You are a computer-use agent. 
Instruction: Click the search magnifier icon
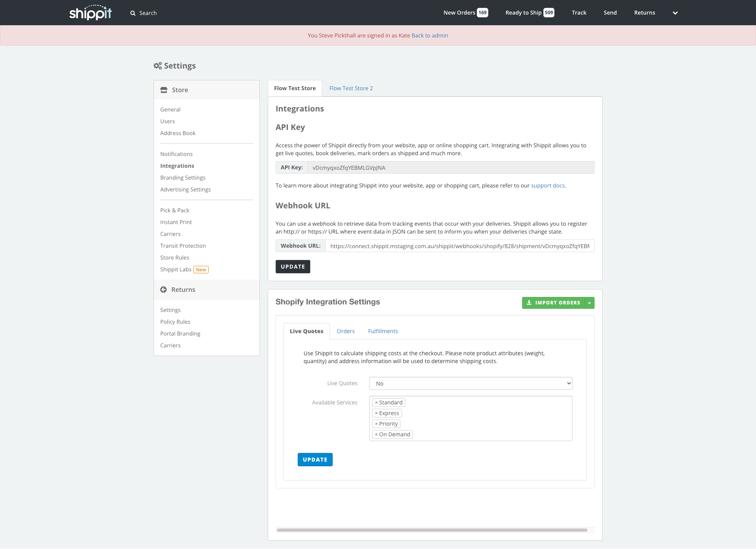click(x=133, y=13)
